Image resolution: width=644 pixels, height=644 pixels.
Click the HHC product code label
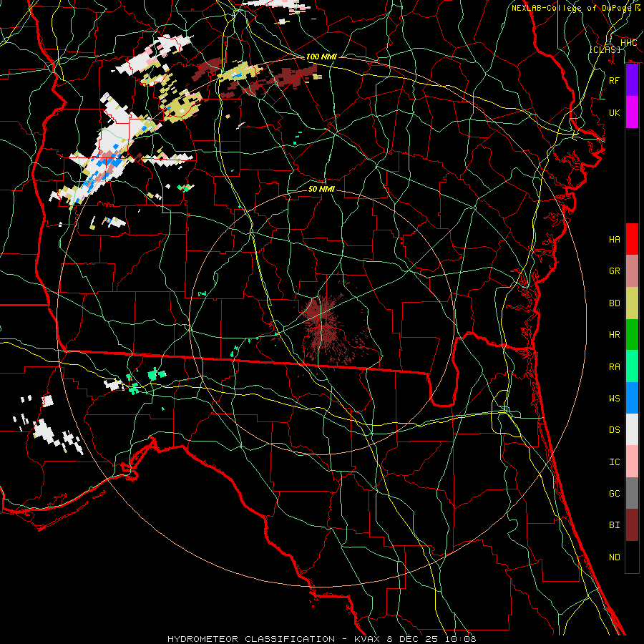628,43
